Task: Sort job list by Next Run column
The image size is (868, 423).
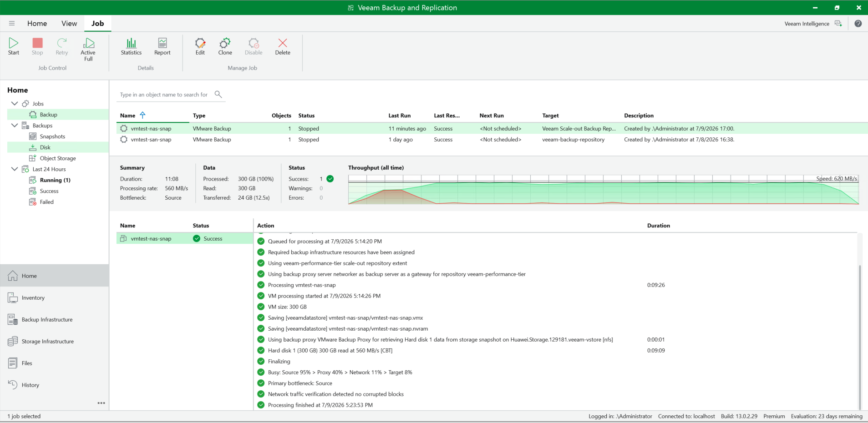Action: pos(492,116)
